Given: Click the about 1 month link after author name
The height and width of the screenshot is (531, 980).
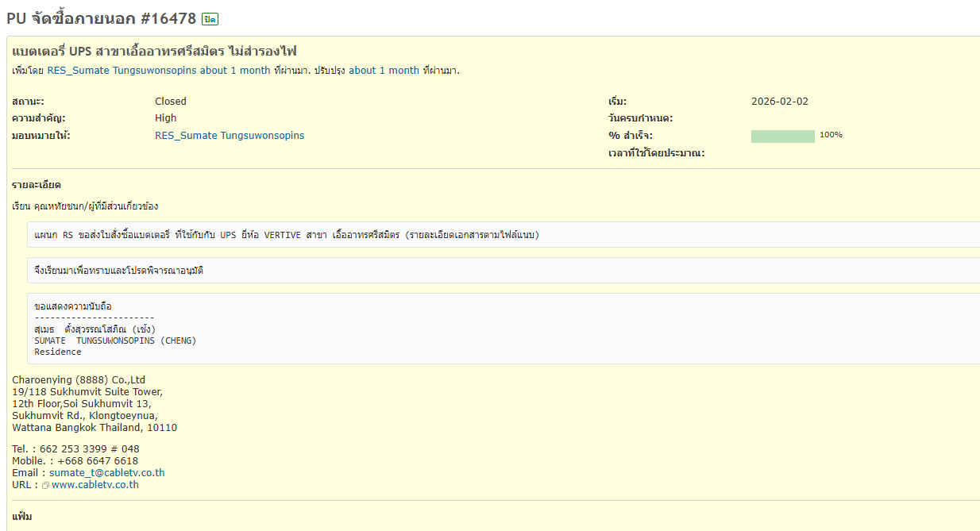Looking at the screenshot, I should pyautogui.click(x=234, y=71).
